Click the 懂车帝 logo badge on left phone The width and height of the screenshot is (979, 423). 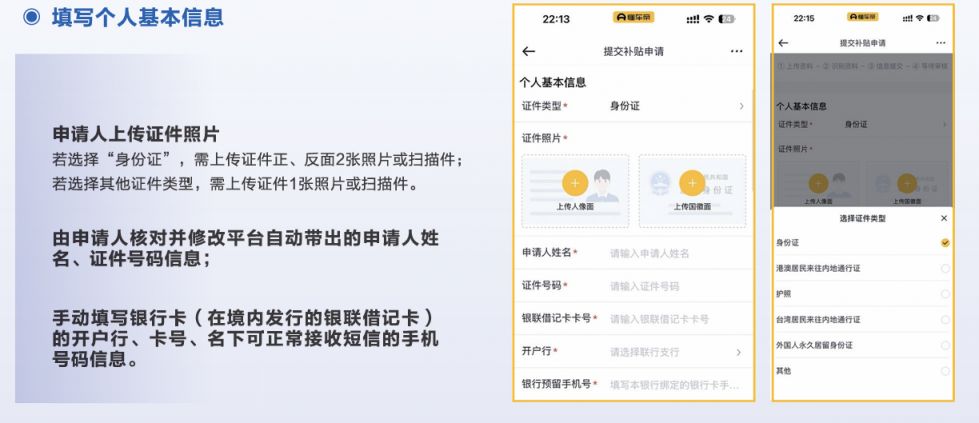click(633, 18)
